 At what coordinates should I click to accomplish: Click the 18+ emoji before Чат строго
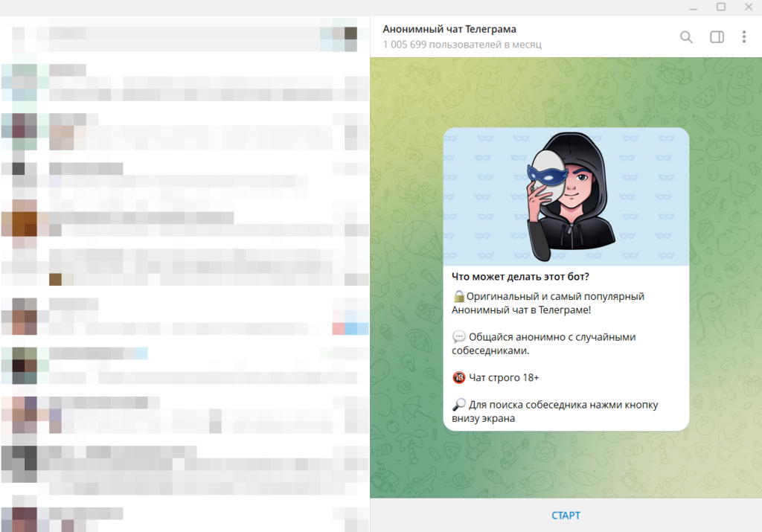(x=458, y=377)
